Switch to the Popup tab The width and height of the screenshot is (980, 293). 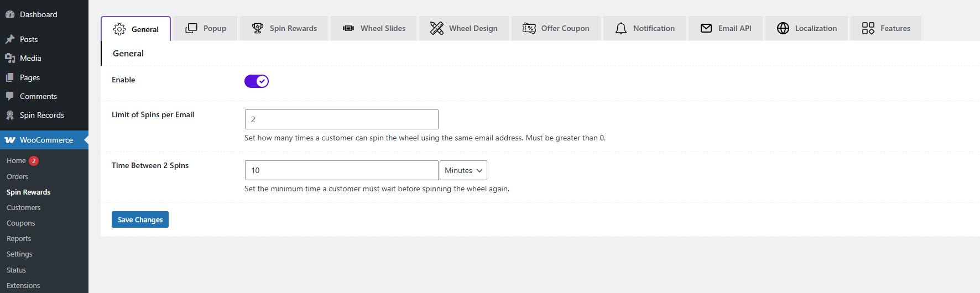point(206,28)
